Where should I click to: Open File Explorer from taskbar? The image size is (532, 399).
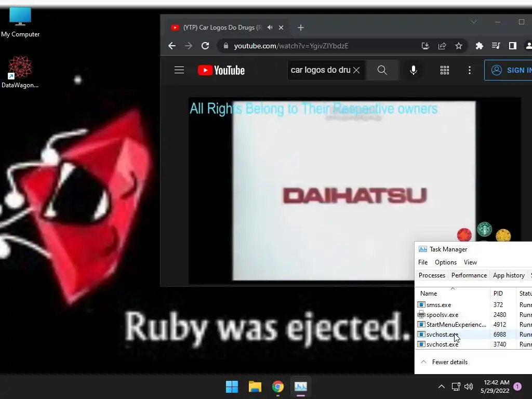pos(255,387)
